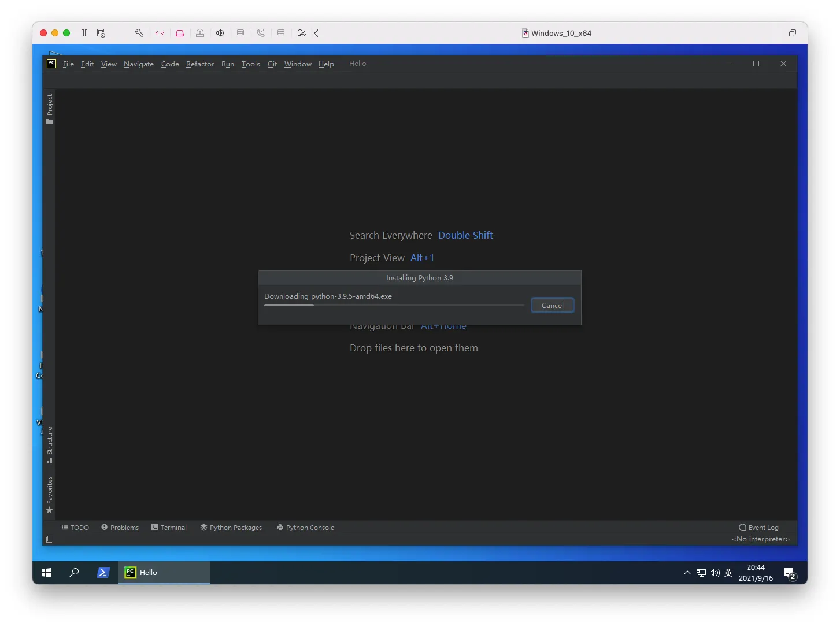Screen dimensions: 840x627
Task: Open the Windows notification center
Action: (790, 573)
